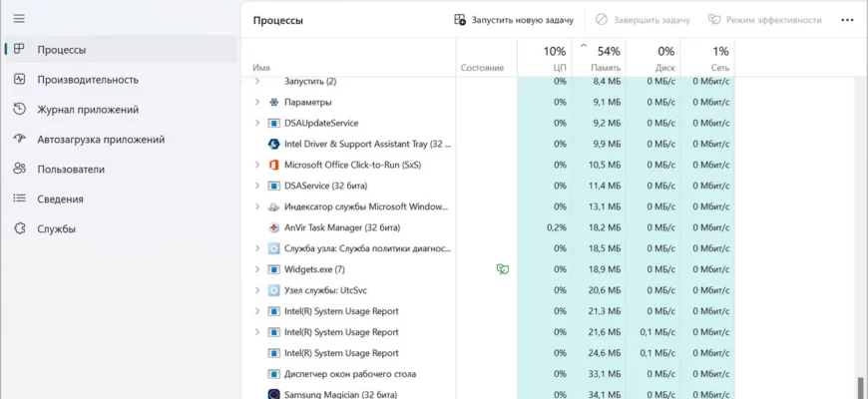Open the hamburger navigation menu

point(19,19)
